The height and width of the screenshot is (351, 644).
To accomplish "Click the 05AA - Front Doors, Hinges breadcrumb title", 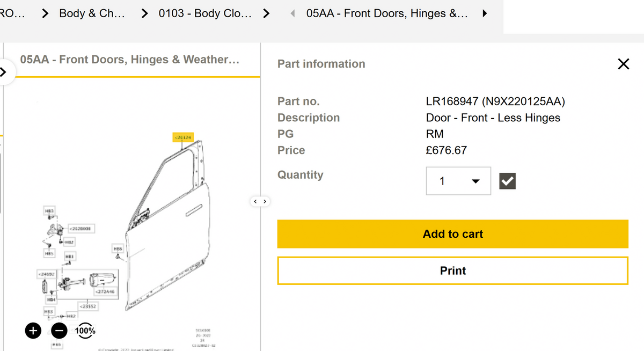I will pos(386,13).
